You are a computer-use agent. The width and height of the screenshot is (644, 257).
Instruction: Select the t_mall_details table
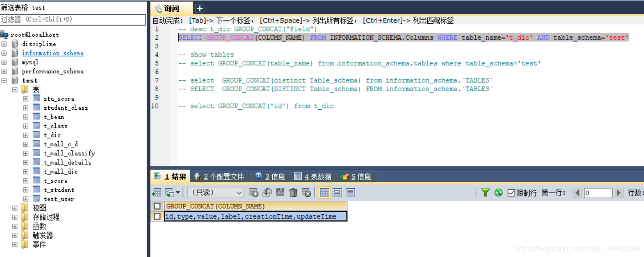(x=68, y=162)
